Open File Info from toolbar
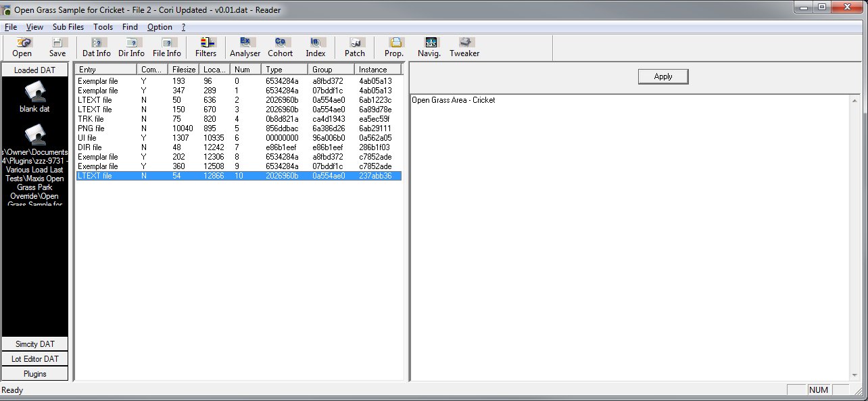 [x=166, y=47]
